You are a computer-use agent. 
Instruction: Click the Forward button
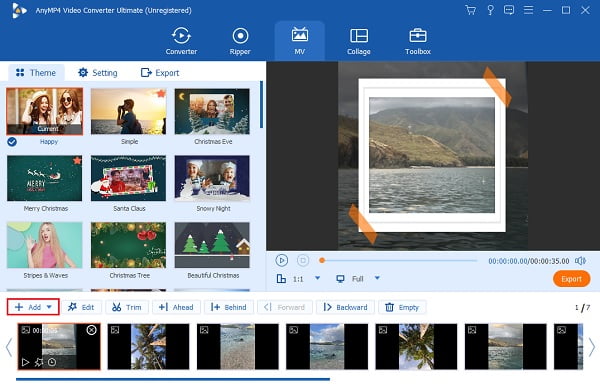click(x=285, y=307)
